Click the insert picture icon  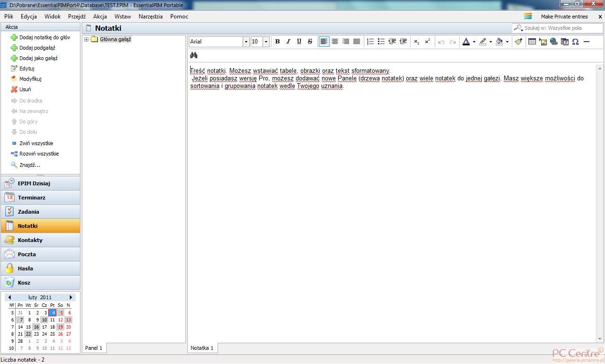point(543,42)
